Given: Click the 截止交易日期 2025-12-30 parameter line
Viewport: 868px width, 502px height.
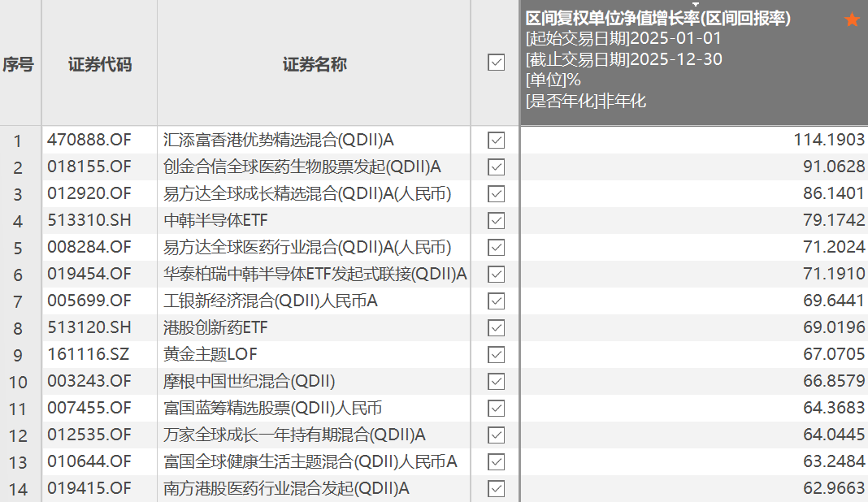Looking at the screenshot, I should click(624, 59).
